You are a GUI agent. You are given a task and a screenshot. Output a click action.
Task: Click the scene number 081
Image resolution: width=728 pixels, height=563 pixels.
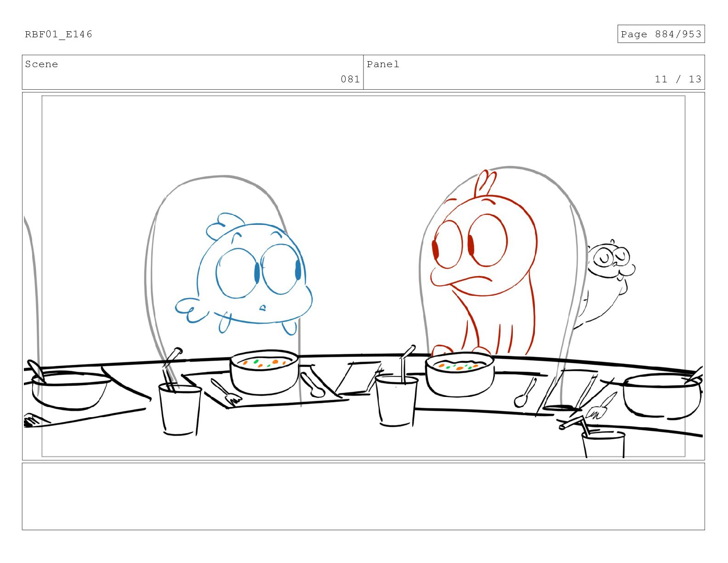tap(350, 79)
